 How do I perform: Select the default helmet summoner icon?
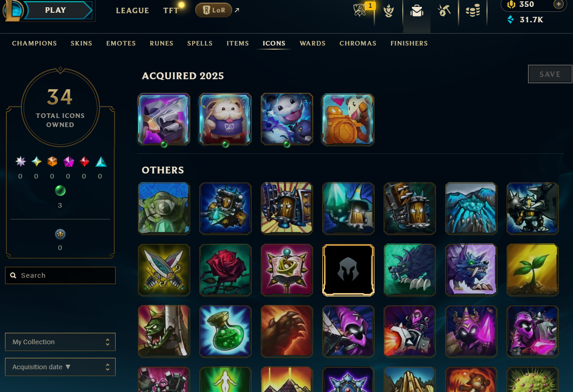348,270
